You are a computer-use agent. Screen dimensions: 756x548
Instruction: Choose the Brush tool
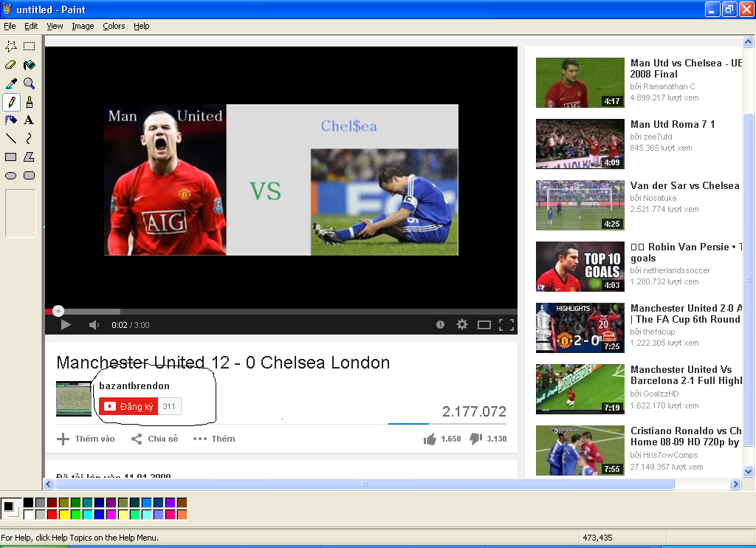pyautogui.click(x=29, y=102)
